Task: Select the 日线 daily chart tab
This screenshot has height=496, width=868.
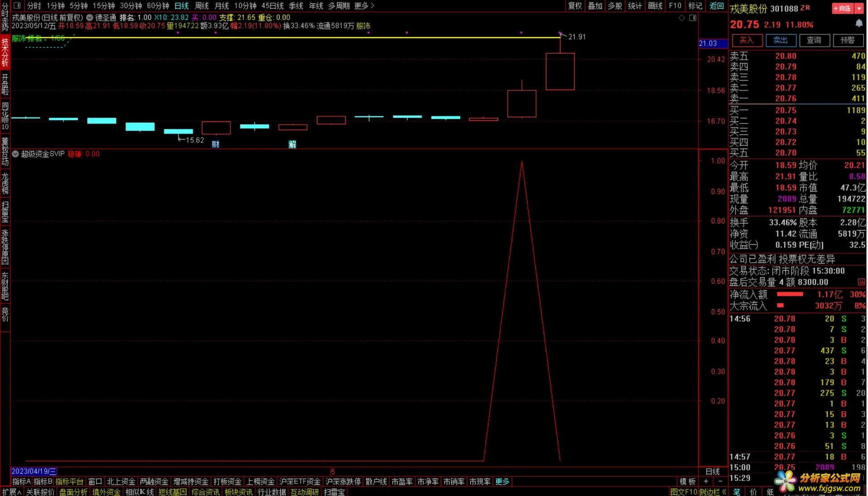Action: click(x=182, y=6)
